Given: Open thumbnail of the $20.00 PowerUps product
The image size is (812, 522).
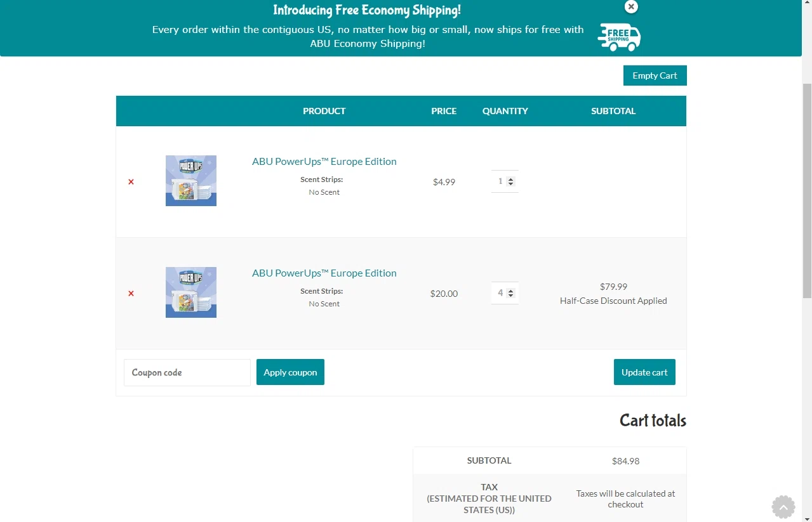Looking at the screenshot, I should pos(191,292).
